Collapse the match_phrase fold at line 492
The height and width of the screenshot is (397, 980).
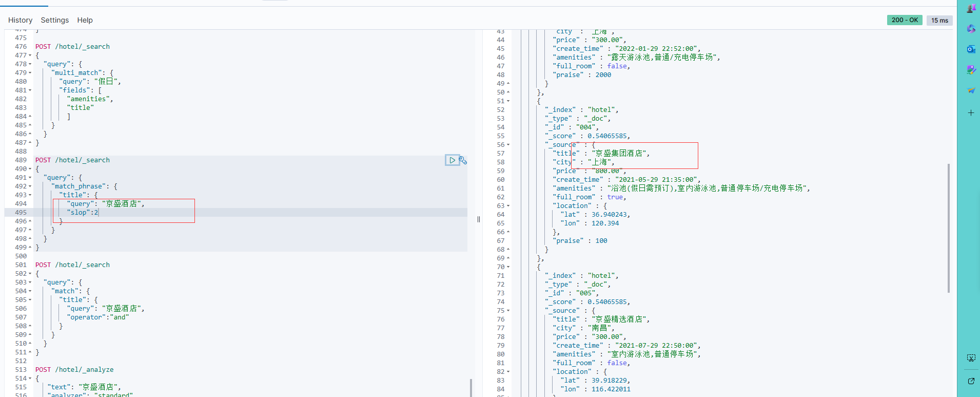coord(30,186)
